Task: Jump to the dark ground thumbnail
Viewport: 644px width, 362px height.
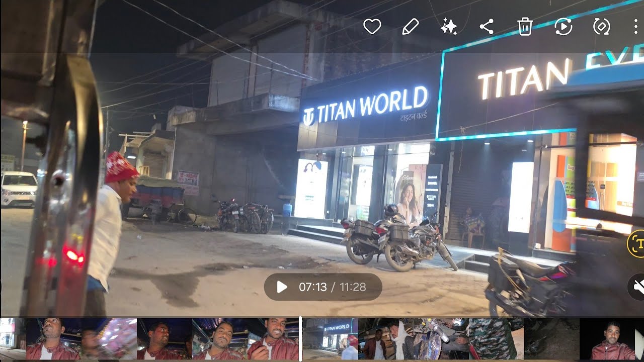Action: pos(552,339)
